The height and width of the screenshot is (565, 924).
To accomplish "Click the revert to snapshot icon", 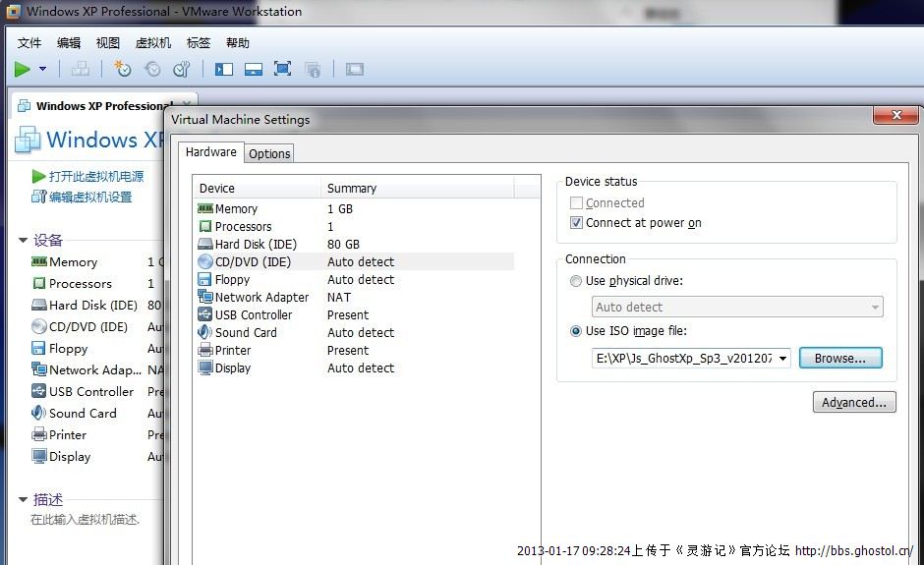I will (152, 69).
